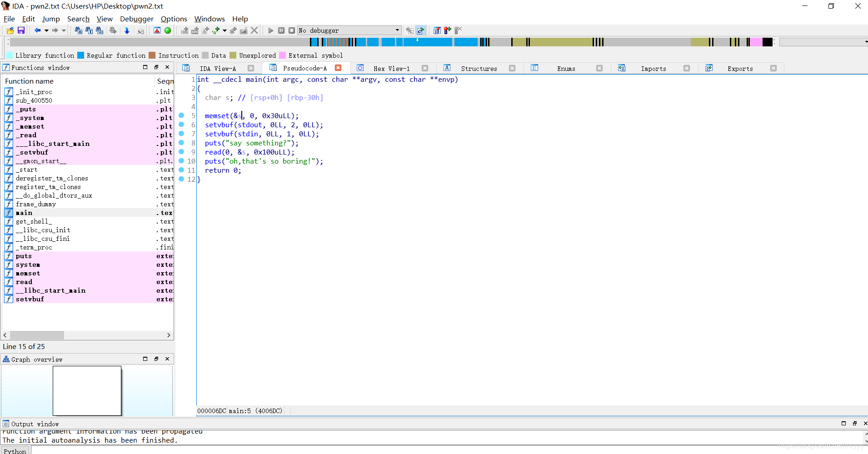Float the Functions window panel
Viewport: 868px width, 454px height.
click(x=156, y=67)
